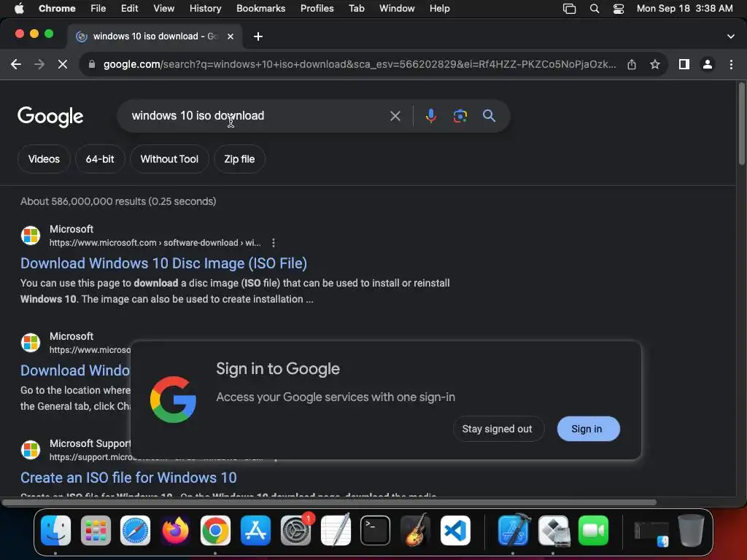This screenshot has height=560, width=747.
Task: Click the Sign in button
Action: (x=589, y=429)
